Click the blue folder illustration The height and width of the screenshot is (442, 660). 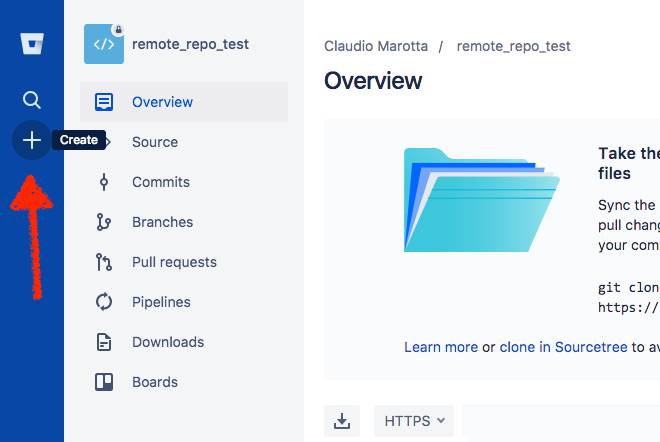pyautogui.click(x=480, y=200)
